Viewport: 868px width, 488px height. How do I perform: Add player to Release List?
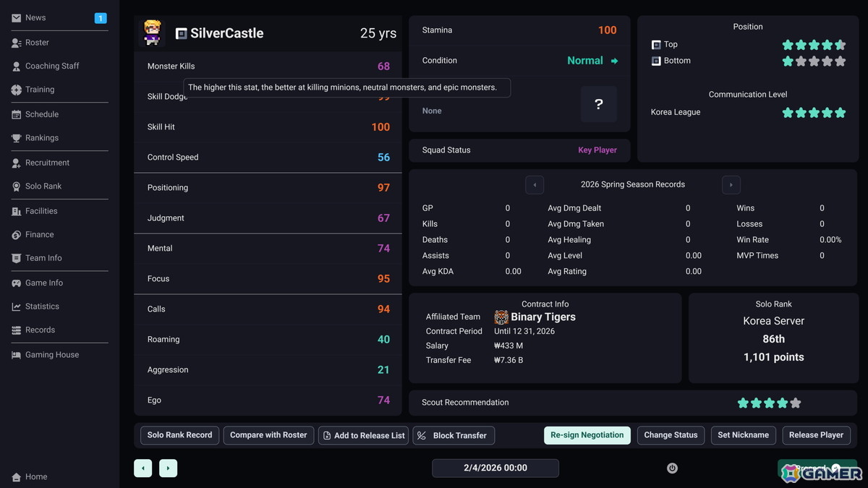(363, 435)
